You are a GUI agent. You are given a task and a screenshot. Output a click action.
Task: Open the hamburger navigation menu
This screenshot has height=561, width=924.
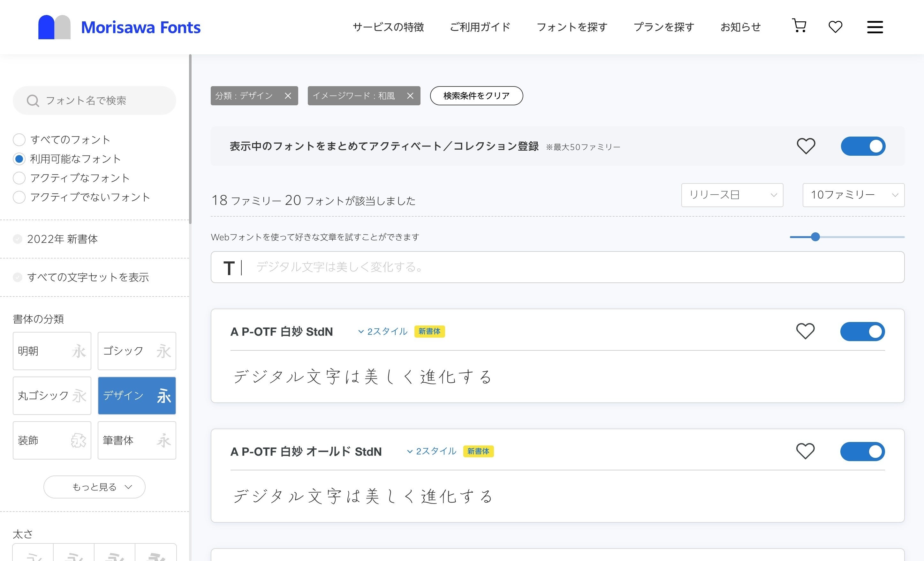tap(875, 27)
